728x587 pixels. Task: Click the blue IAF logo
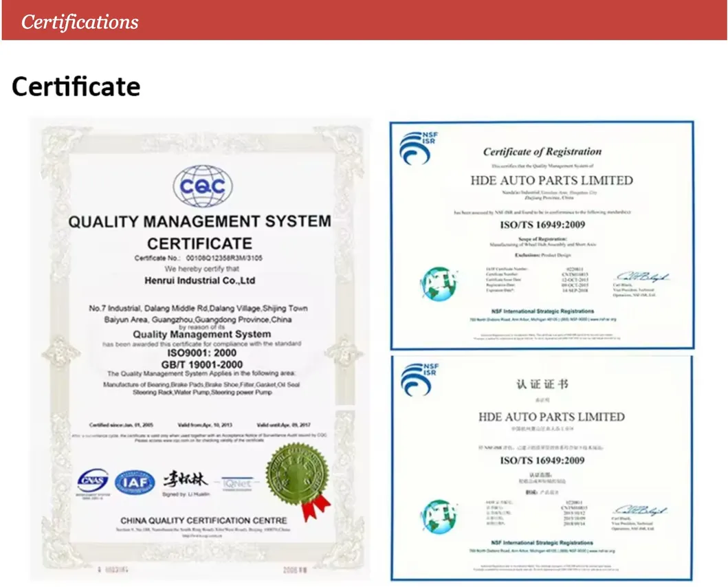(135, 482)
